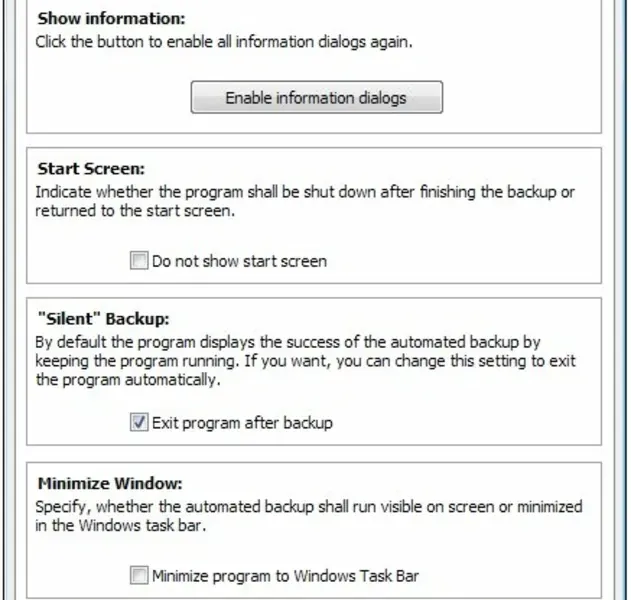Click the 'enable all information dialogs again' description
The width and height of the screenshot is (631, 600).
click(224, 43)
